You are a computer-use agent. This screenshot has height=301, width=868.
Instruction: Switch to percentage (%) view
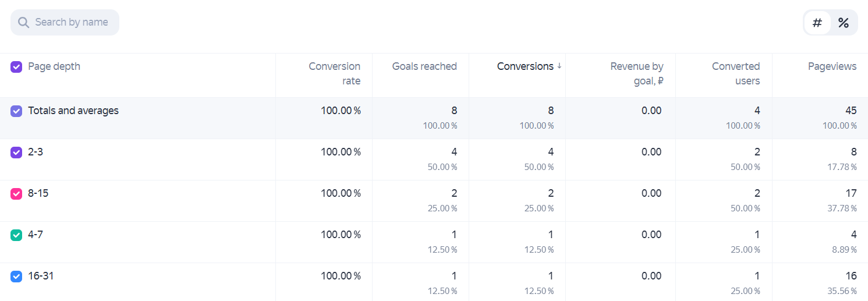click(843, 23)
